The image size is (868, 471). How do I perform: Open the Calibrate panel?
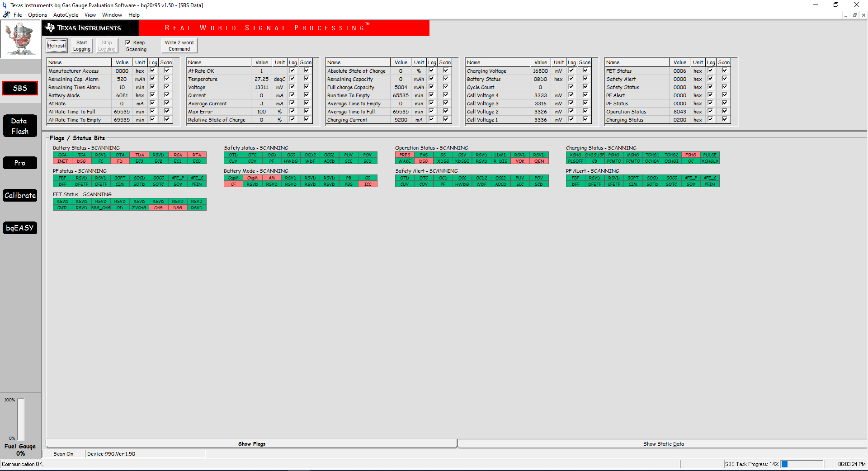click(x=20, y=195)
